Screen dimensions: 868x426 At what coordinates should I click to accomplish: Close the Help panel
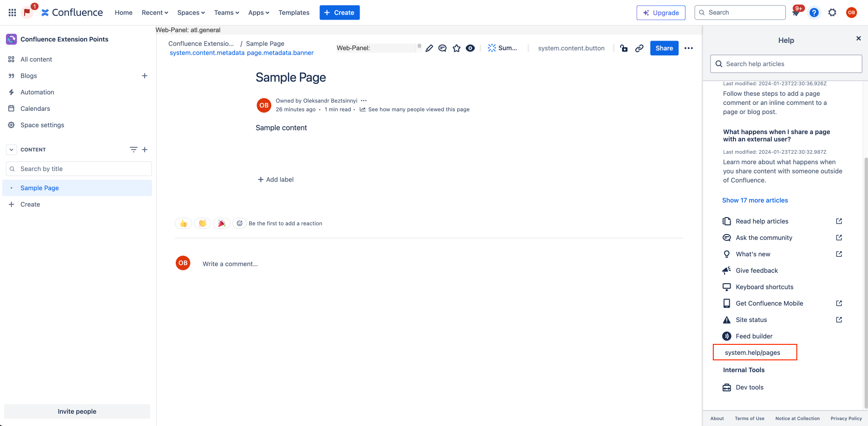point(858,38)
